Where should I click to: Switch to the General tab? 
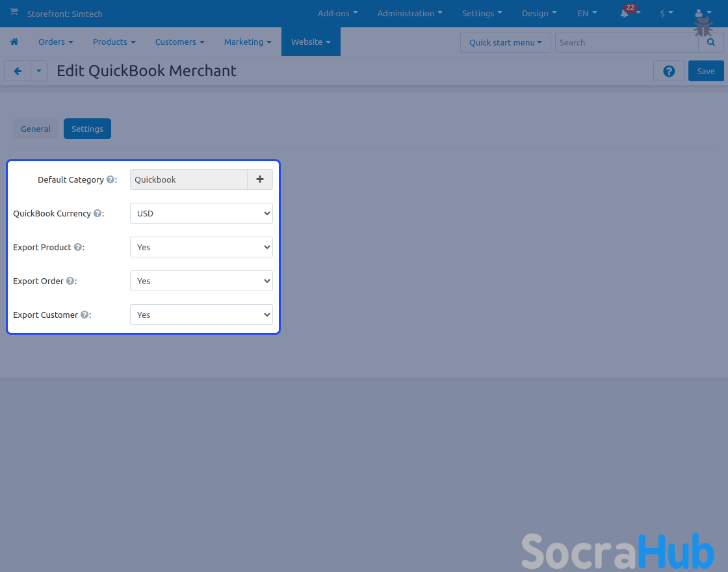coord(36,129)
